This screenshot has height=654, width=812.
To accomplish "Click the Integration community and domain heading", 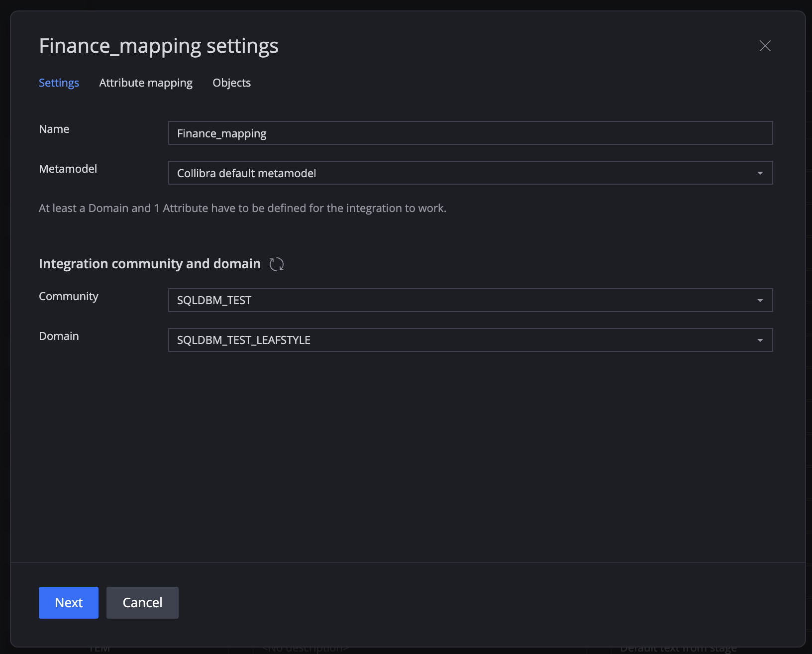I will 150,264.
